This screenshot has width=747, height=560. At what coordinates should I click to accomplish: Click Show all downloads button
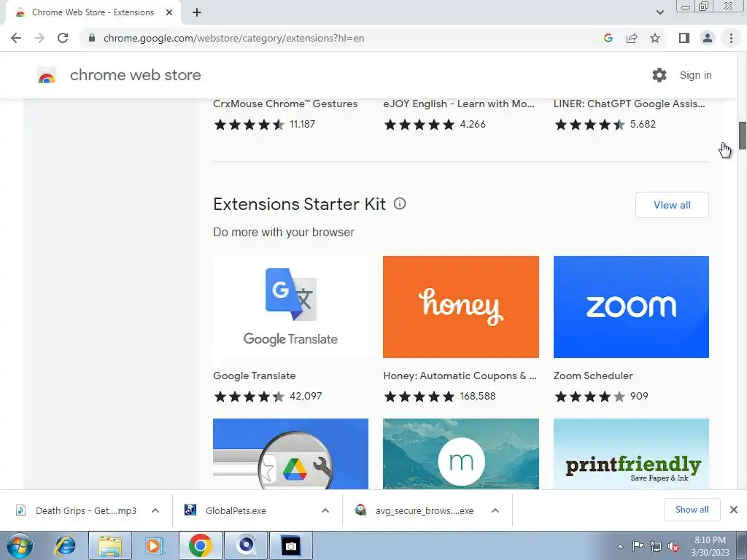692,510
